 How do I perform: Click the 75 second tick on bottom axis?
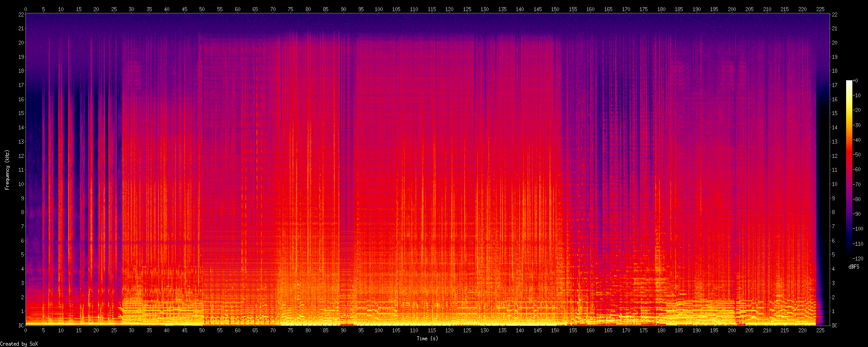click(x=291, y=330)
